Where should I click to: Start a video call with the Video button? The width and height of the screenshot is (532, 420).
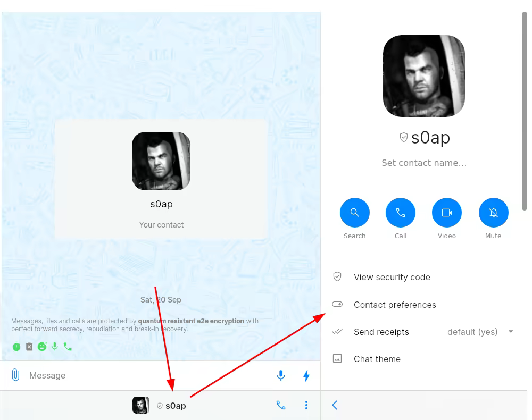coord(446,213)
